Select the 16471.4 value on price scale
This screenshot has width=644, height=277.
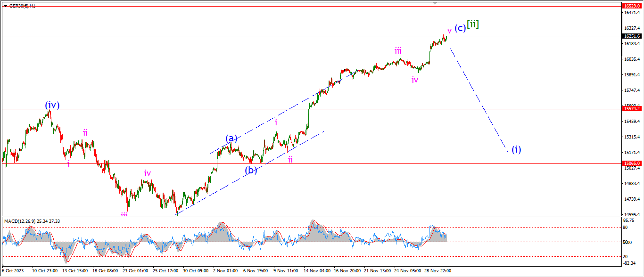[x=631, y=13]
